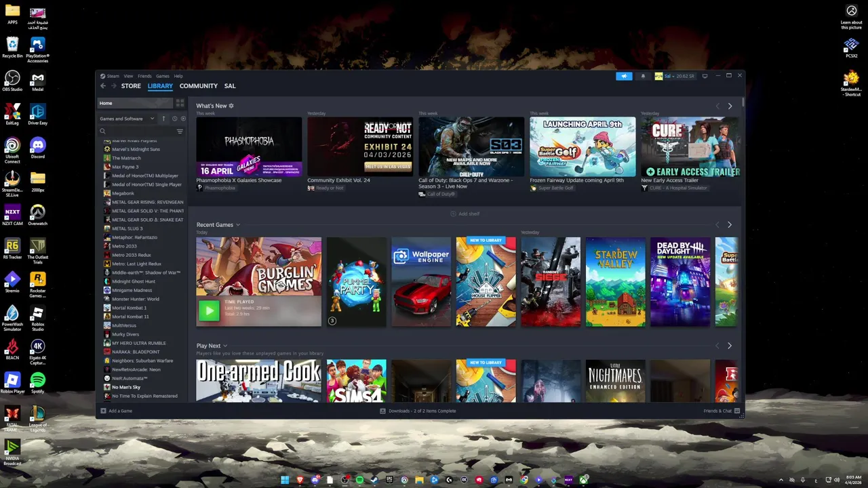Open the Recycle Bin desktop icon
The width and height of the screenshot is (868, 488).
12,47
